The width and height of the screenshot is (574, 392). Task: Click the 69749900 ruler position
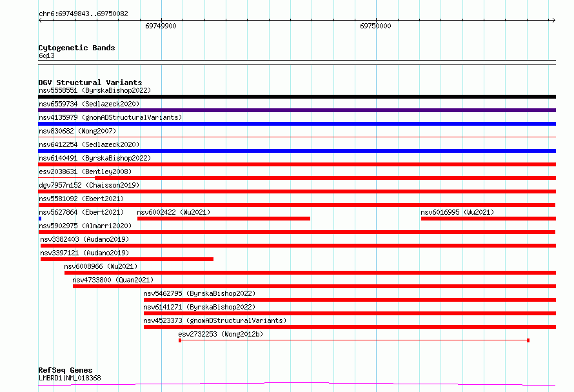161,26
